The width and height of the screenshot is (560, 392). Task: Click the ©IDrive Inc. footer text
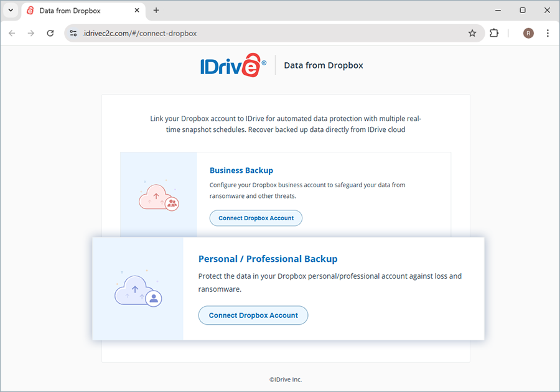[286, 380]
